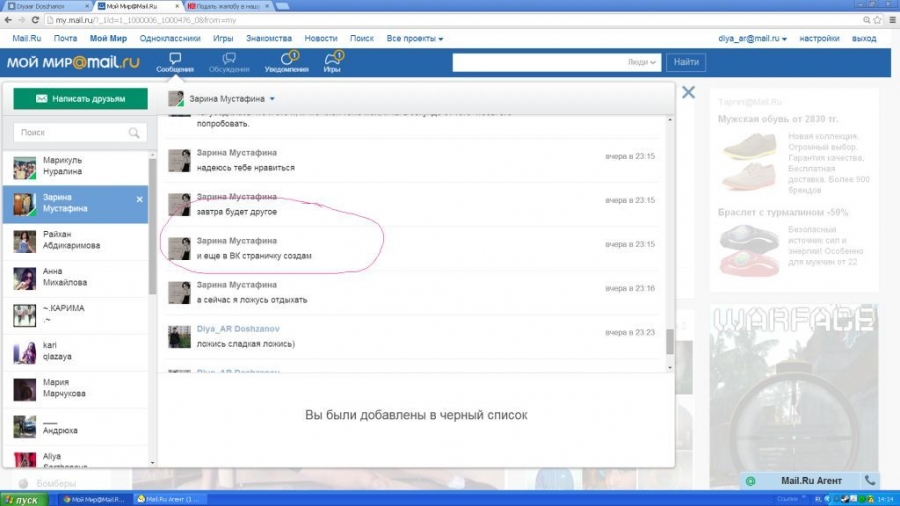Go to Mail.Ru link in top menu

[26, 38]
